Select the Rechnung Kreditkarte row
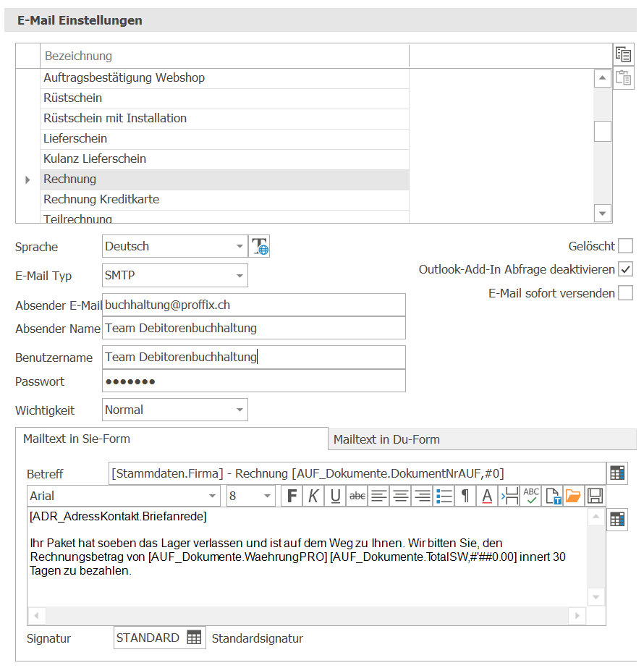The height and width of the screenshot is (668, 644). [224, 199]
